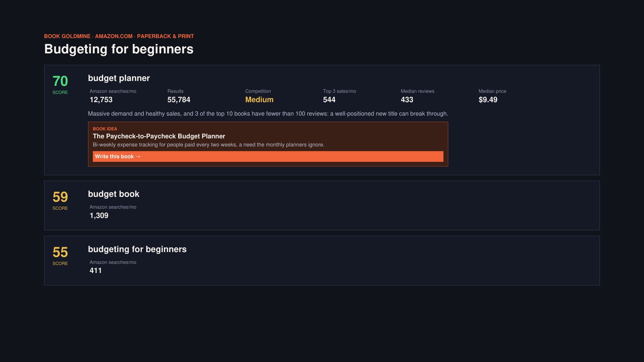The width and height of the screenshot is (644, 362).
Task: Select the 'budget book' keyword card title
Action: [114, 194]
